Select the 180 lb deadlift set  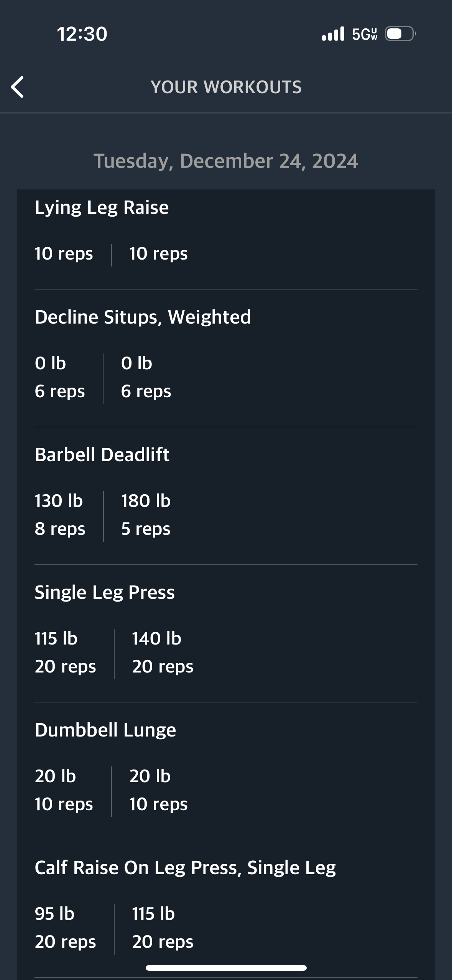pyautogui.click(x=146, y=515)
